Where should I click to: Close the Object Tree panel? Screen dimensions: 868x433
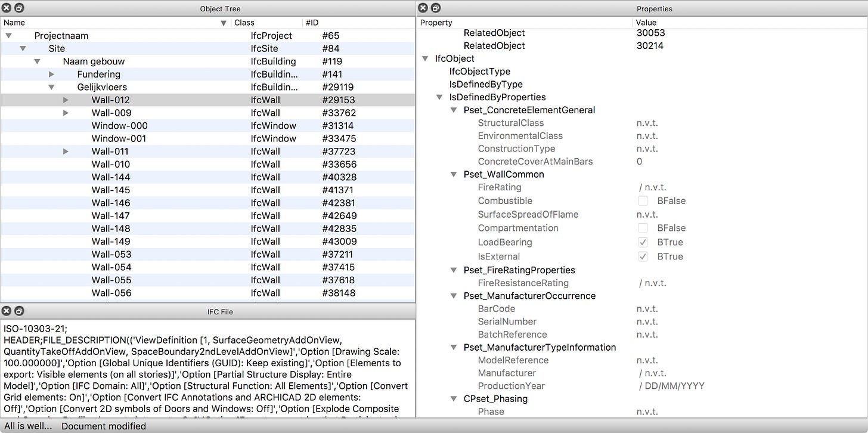(x=7, y=8)
